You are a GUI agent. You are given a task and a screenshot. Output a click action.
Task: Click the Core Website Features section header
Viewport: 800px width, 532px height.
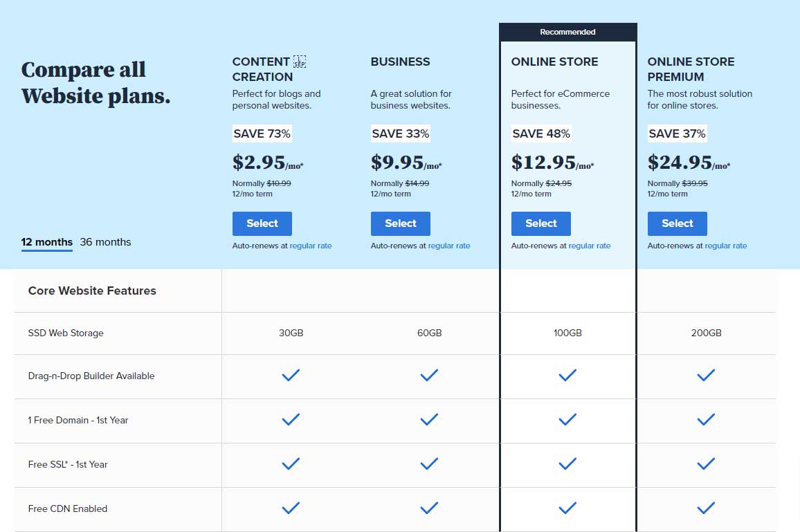click(x=92, y=291)
